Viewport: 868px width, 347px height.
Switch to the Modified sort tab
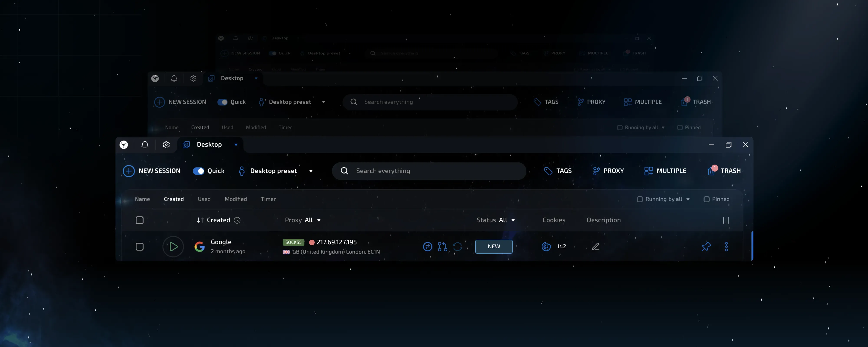[x=235, y=199]
